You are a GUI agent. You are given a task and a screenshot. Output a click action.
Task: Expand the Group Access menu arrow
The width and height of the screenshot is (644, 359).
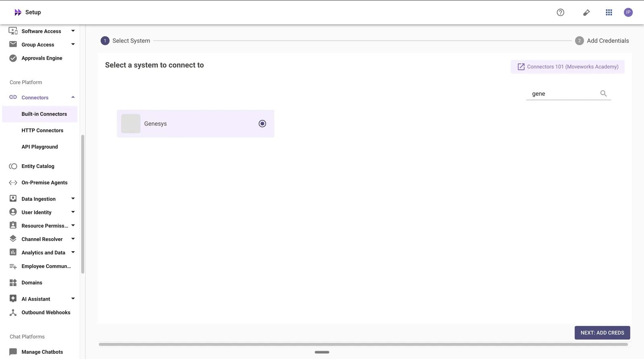tap(73, 44)
